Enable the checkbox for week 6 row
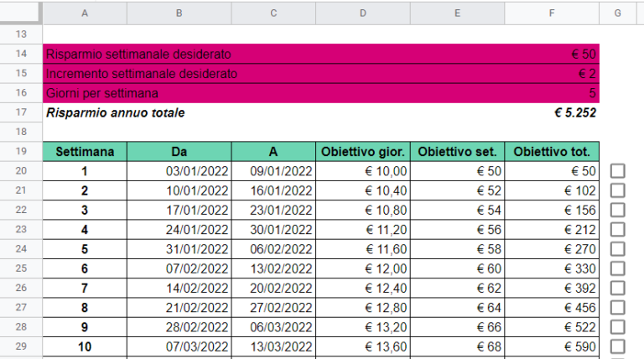Image resolution: width=644 pixels, height=359 pixels. (617, 268)
